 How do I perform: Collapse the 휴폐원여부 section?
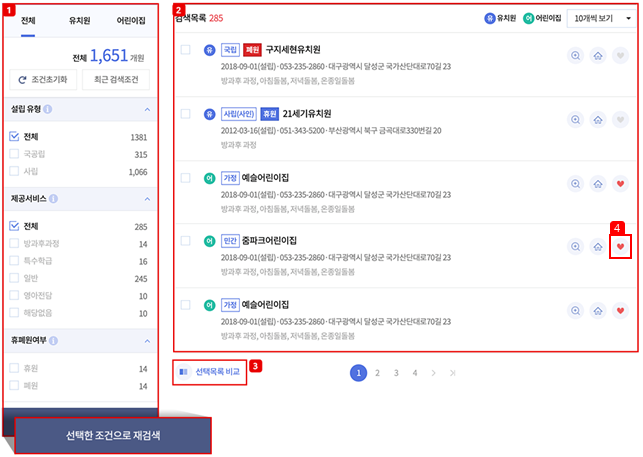[147, 341]
